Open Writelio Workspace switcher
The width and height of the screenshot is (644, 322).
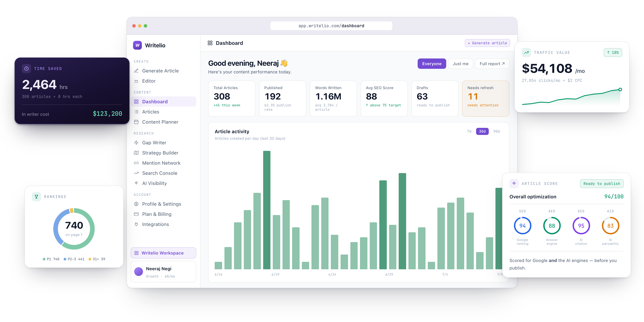pyautogui.click(x=163, y=253)
